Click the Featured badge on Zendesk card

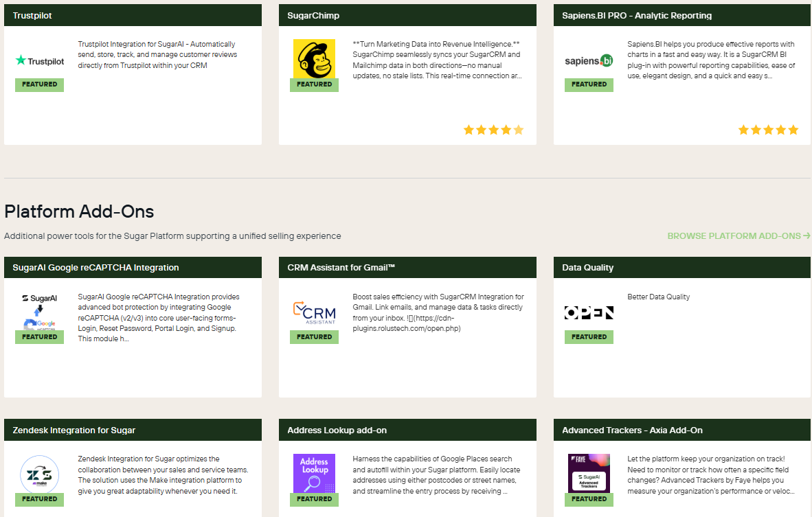click(x=39, y=499)
